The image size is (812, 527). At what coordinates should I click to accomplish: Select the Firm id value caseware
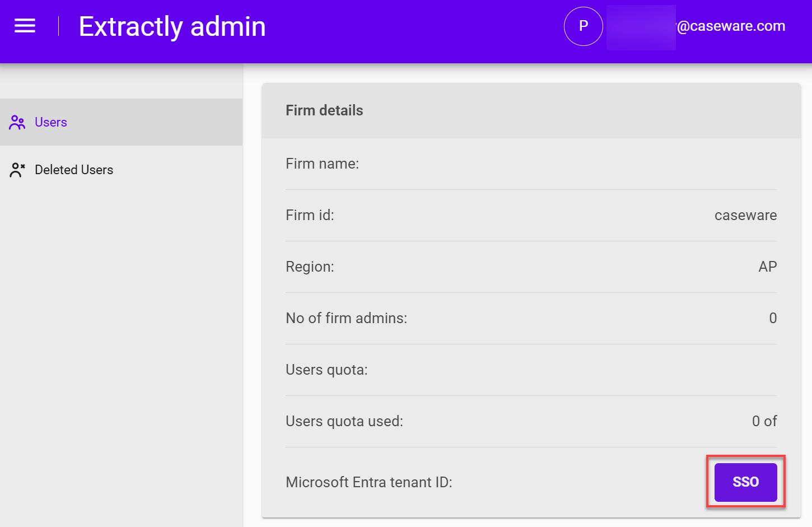(x=745, y=215)
